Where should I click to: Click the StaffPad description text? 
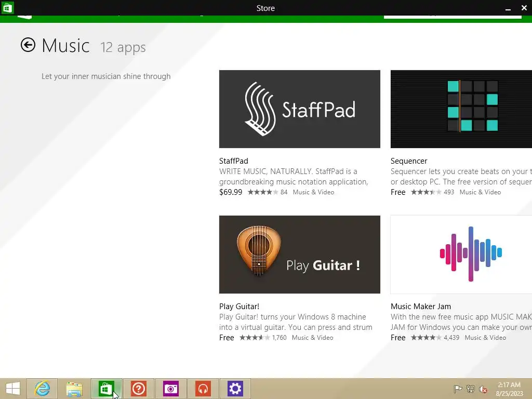click(x=294, y=177)
